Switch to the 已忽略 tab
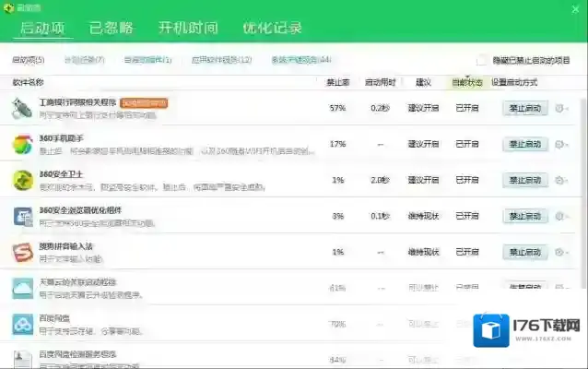This screenshot has height=369, width=588. coord(111,28)
